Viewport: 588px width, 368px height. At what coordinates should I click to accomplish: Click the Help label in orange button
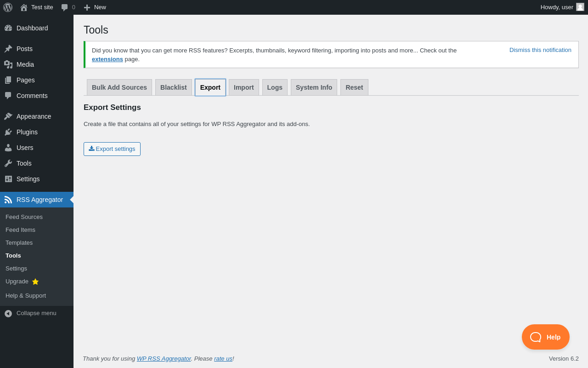(554, 337)
